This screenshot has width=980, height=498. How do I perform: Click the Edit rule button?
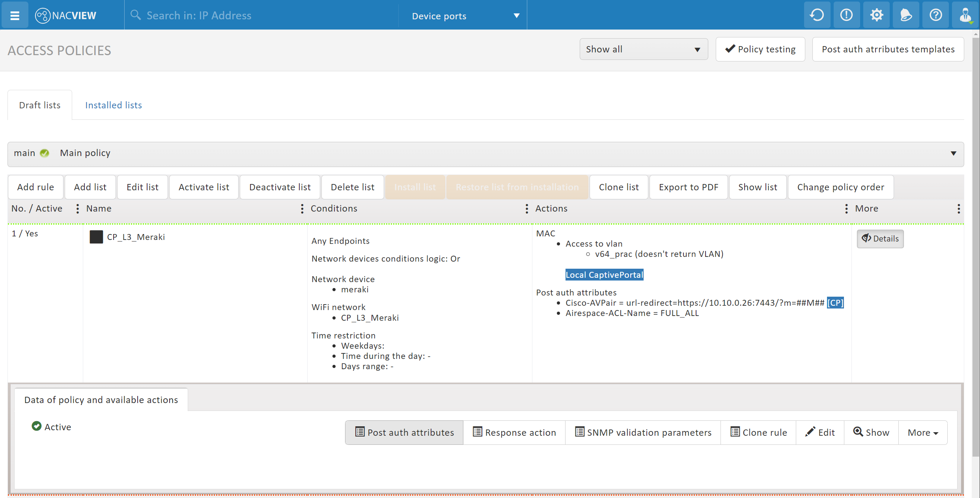[820, 433]
